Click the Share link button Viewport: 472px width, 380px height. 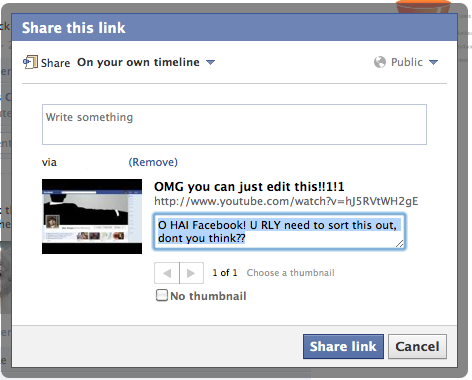343,347
